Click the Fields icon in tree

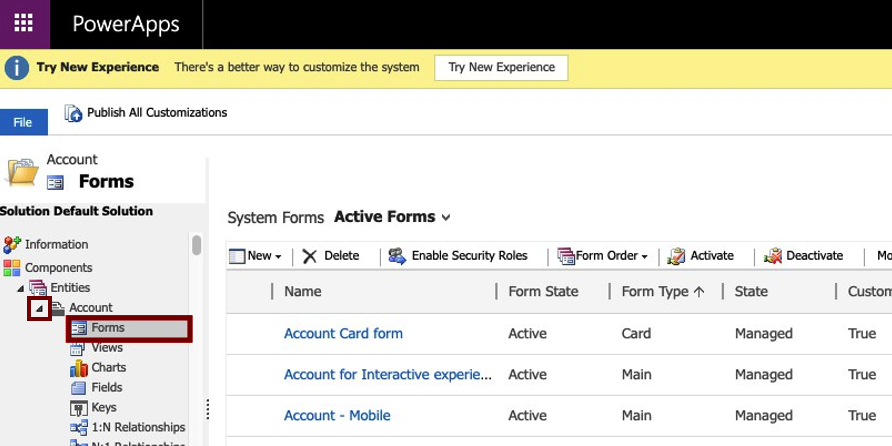coord(78,388)
